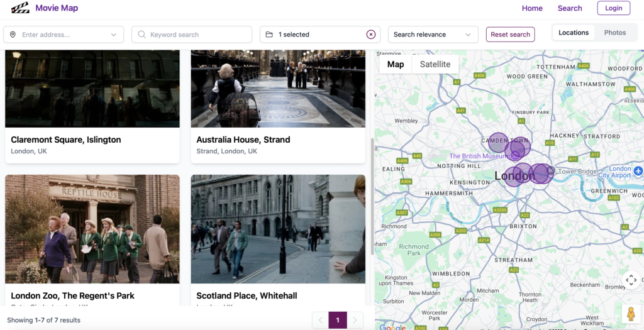Click the location pin icon in address field
The height and width of the screenshot is (330, 644).
tap(13, 35)
